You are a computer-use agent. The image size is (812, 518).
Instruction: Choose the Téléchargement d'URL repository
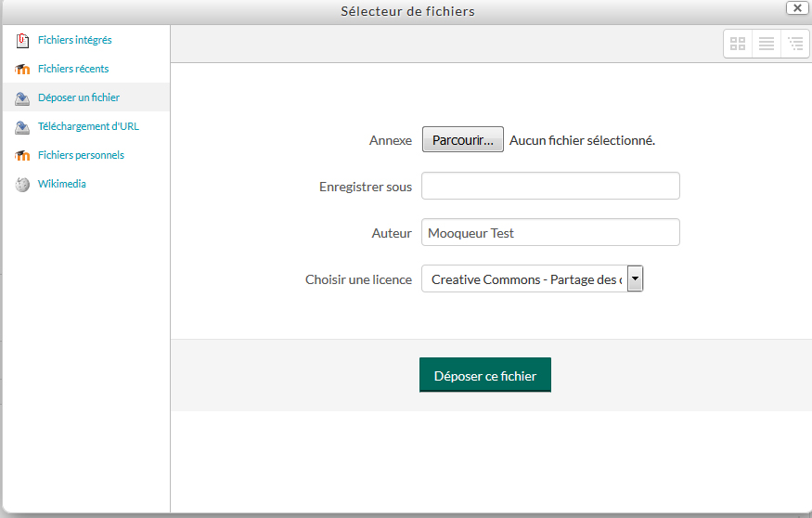pos(88,126)
